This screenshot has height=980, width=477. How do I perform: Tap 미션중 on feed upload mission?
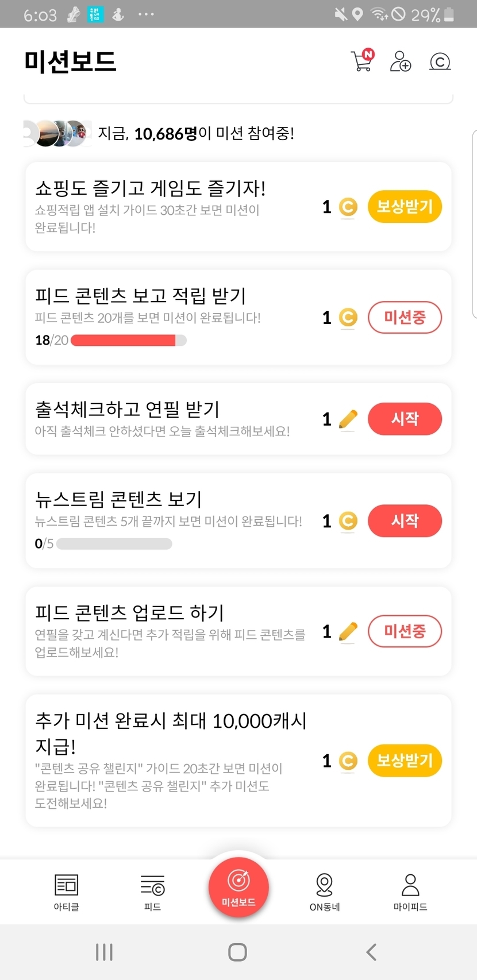[x=405, y=631]
